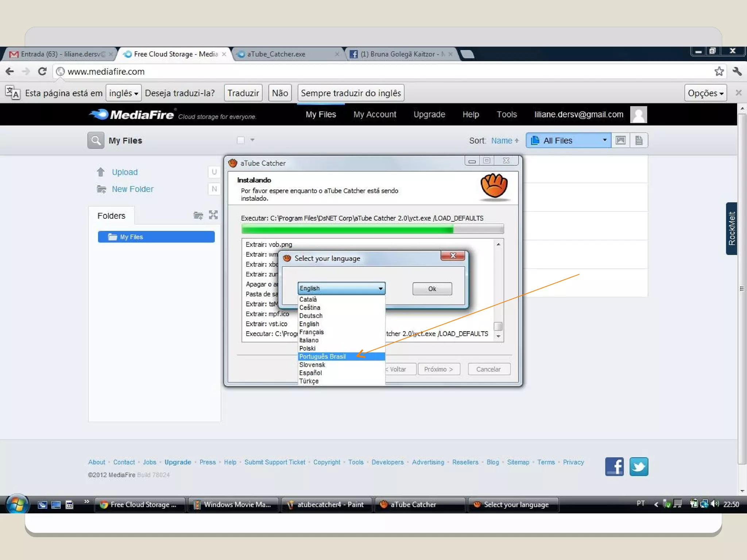
Task: Open the My Account menu
Action: pos(375,114)
